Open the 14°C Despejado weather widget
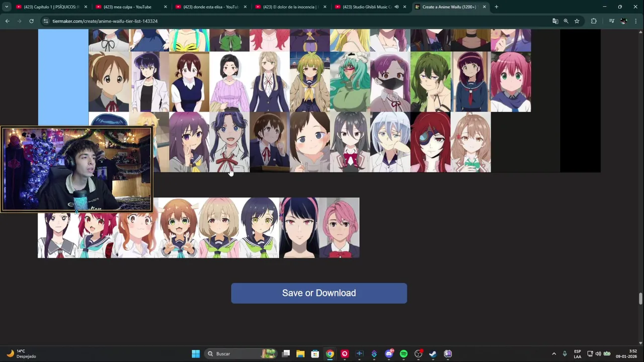 pos(20,354)
